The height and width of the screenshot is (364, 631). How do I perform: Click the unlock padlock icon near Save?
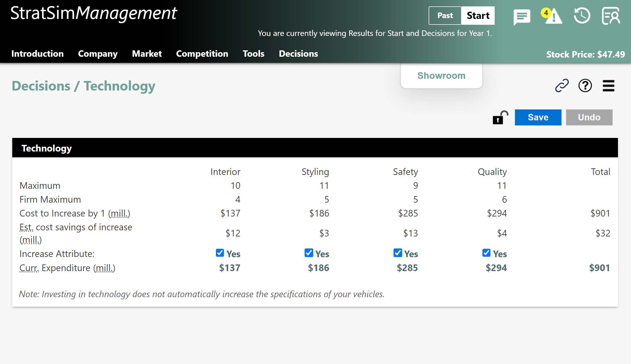click(499, 117)
